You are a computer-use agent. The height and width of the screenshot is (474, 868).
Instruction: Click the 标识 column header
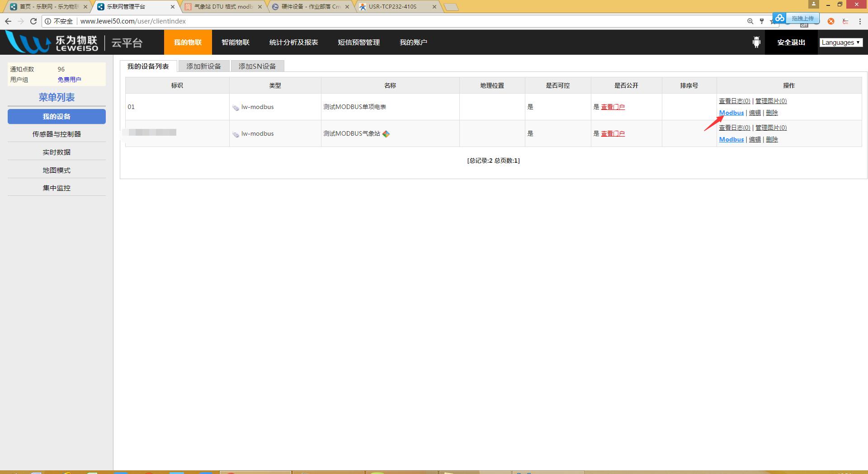(177, 85)
